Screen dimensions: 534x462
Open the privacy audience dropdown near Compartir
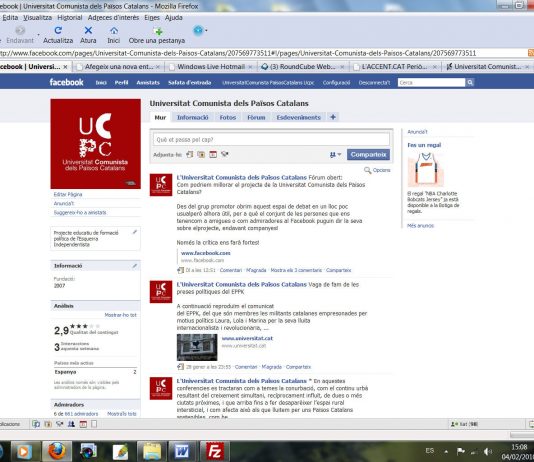point(335,155)
